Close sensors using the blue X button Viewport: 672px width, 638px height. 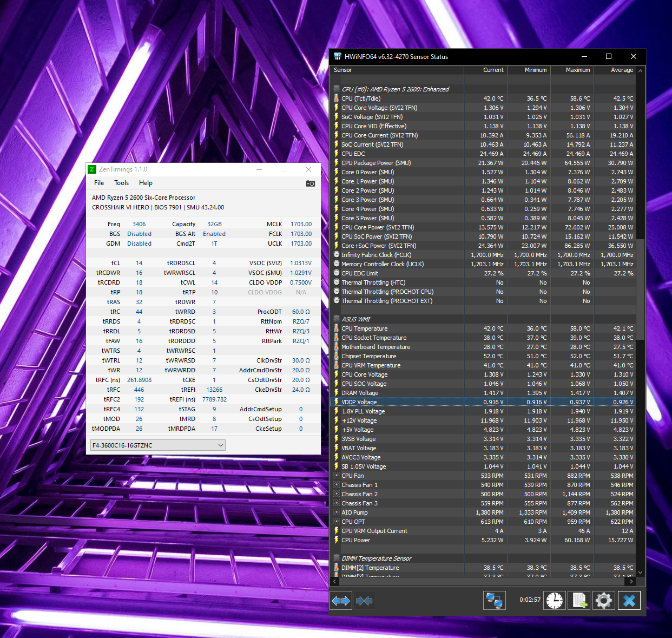pyautogui.click(x=629, y=600)
